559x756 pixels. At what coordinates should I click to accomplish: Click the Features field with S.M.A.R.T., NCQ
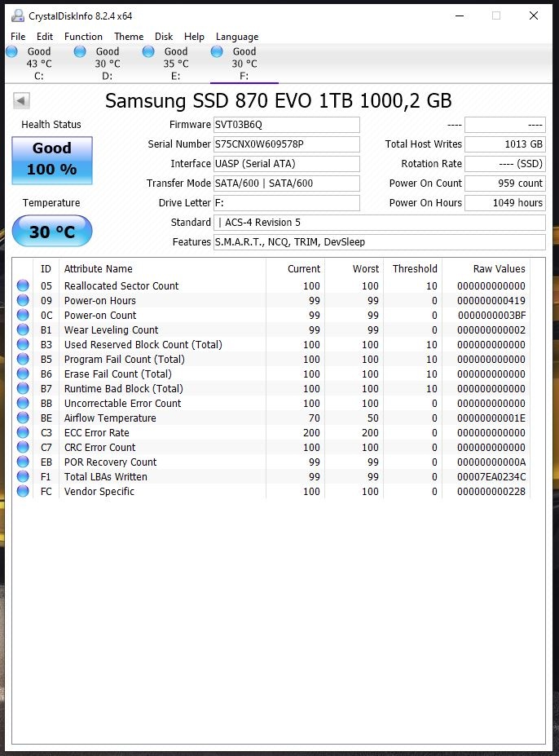tap(380, 242)
